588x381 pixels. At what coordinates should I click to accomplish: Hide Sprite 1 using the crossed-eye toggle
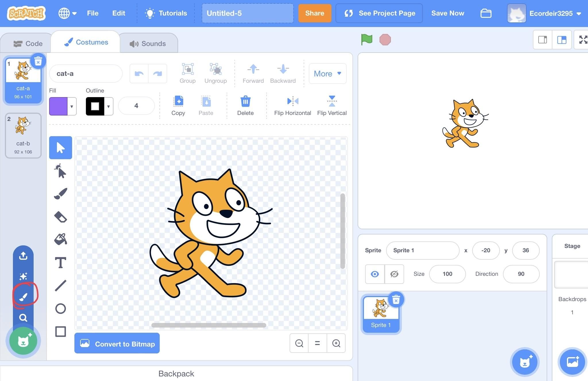tap(394, 274)
